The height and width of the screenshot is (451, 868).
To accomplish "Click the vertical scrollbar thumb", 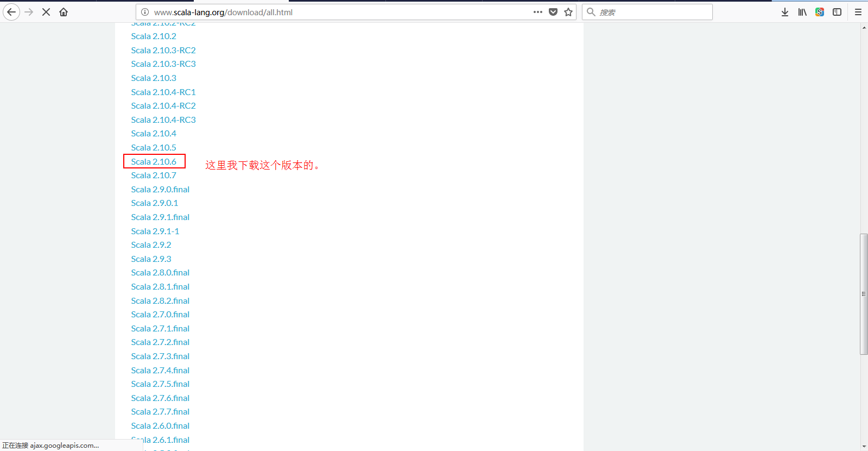I will click(864, 294).
